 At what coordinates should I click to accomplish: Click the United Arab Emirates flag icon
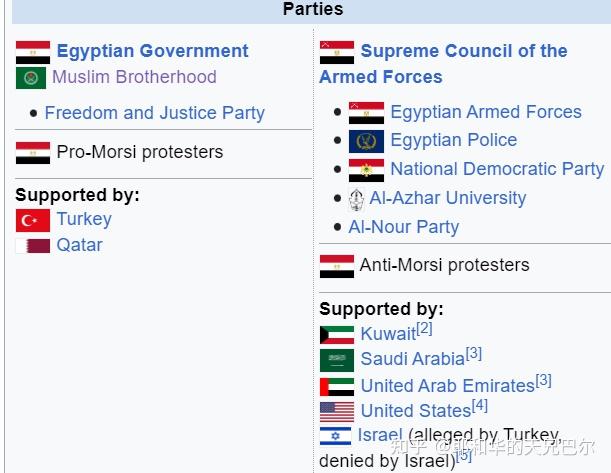pyautogui.click(x=337, y=387)
